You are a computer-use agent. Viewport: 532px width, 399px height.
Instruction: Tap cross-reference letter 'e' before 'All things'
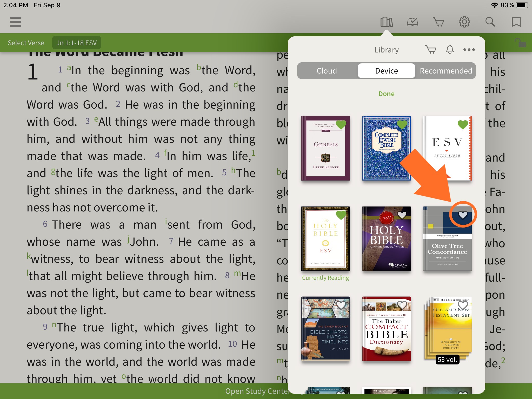[x=96, y=119]
